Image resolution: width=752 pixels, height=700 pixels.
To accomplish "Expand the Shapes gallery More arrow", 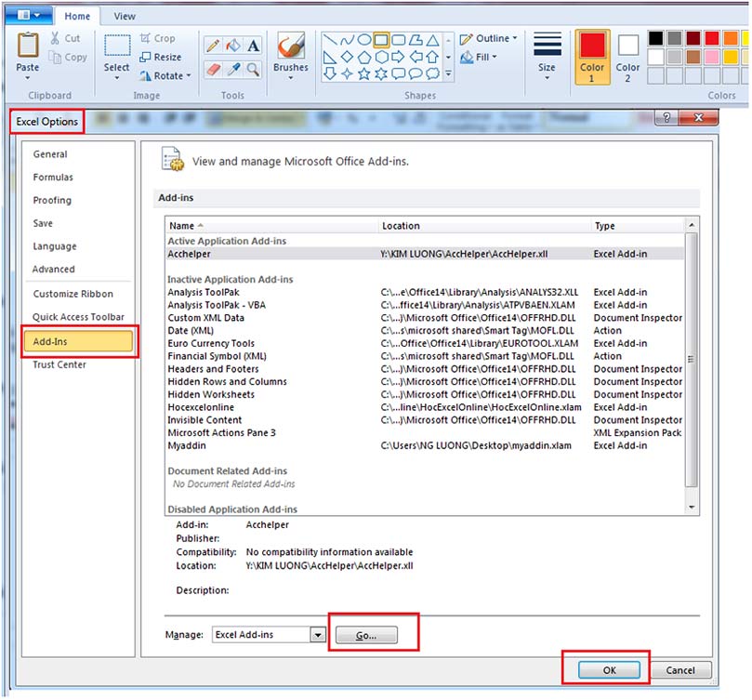I will [x=448, y=73].
